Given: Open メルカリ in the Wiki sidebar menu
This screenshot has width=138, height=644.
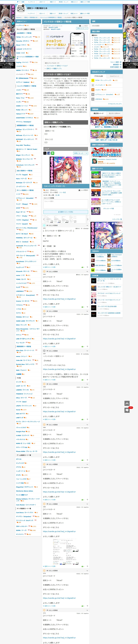Looking at the screenshot, I should tap(19, 90).
